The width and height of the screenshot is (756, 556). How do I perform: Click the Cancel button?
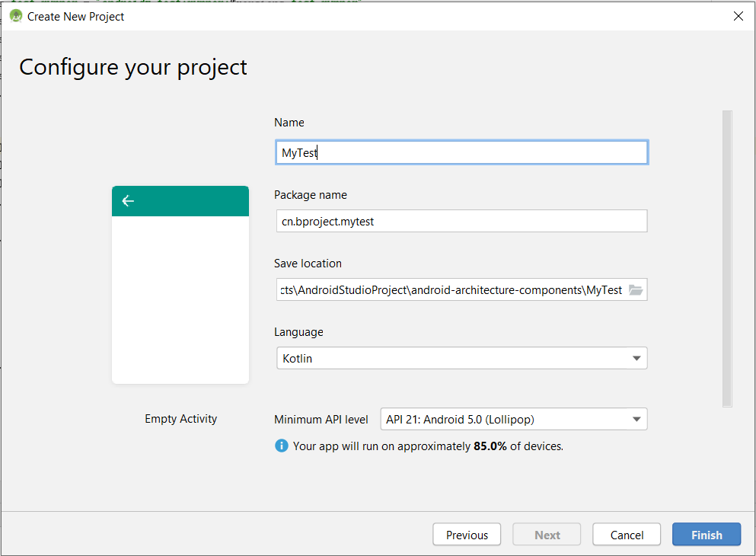coord(626,534)
